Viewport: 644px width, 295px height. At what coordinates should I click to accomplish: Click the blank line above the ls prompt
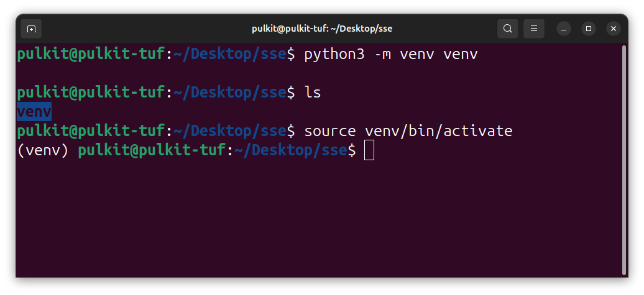pos(249,74)
